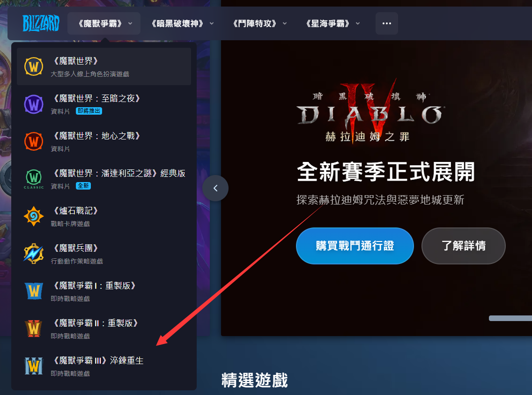Click the 精選遊戲 section heading
Screen dimensions: 532x395
point(254,380)
